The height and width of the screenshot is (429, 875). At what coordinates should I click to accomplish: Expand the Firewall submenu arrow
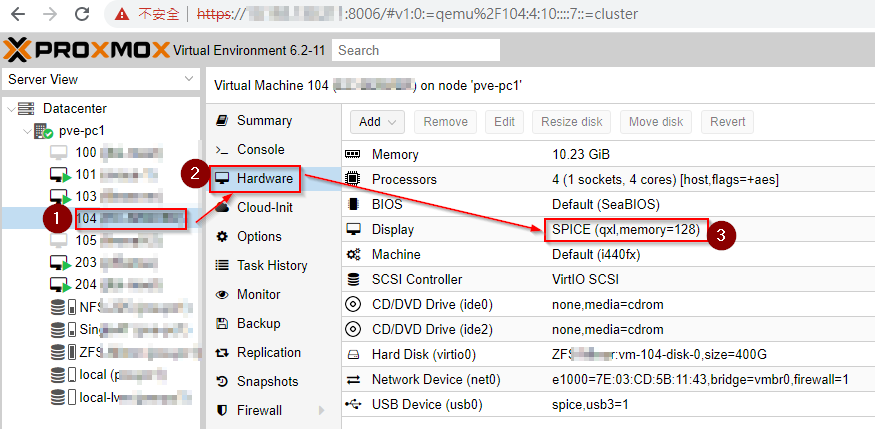[321, 411]
